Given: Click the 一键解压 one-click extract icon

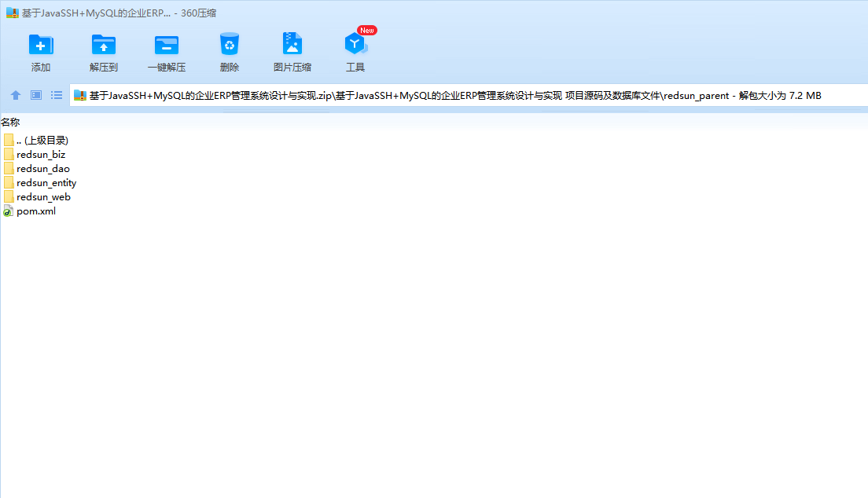Looking at the screenshot, I should pos(166,45).
